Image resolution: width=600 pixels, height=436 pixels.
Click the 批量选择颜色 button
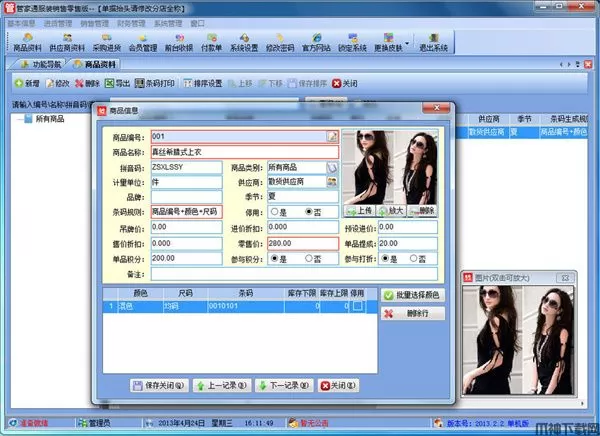(414, 297)
